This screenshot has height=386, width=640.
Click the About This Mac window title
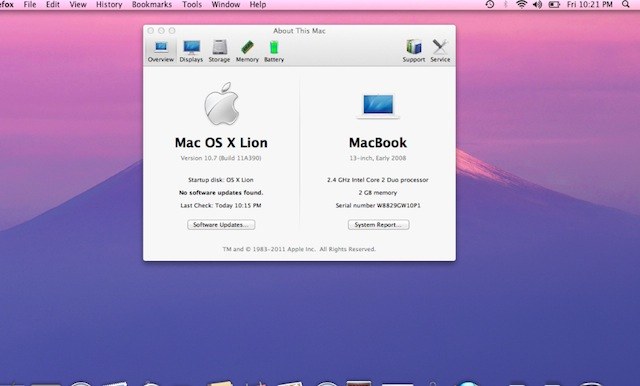299,31
